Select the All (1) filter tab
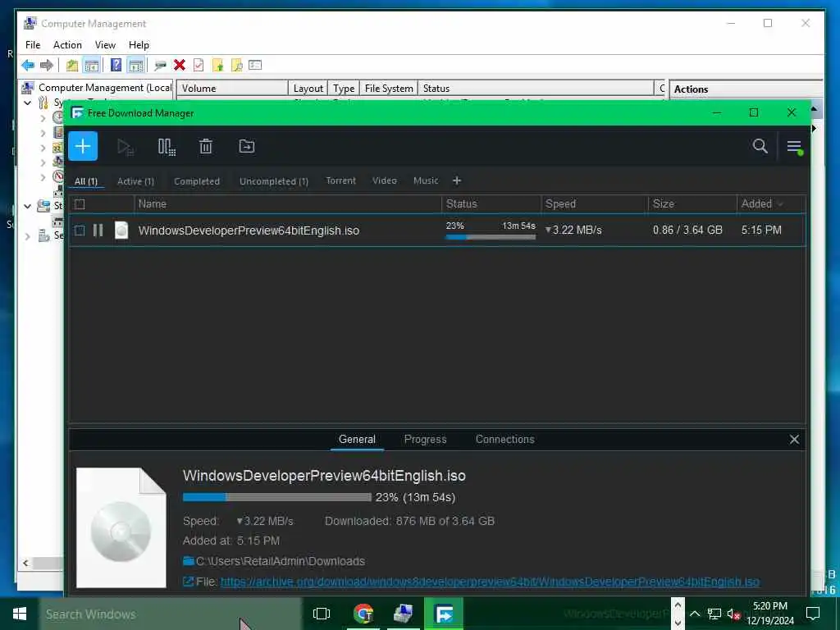 [x=85, y=181]
